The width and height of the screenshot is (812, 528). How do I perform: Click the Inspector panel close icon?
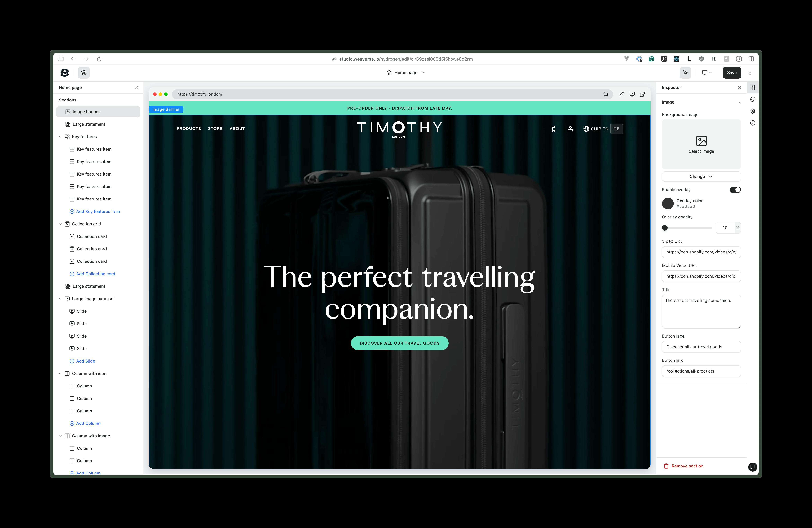739,87
